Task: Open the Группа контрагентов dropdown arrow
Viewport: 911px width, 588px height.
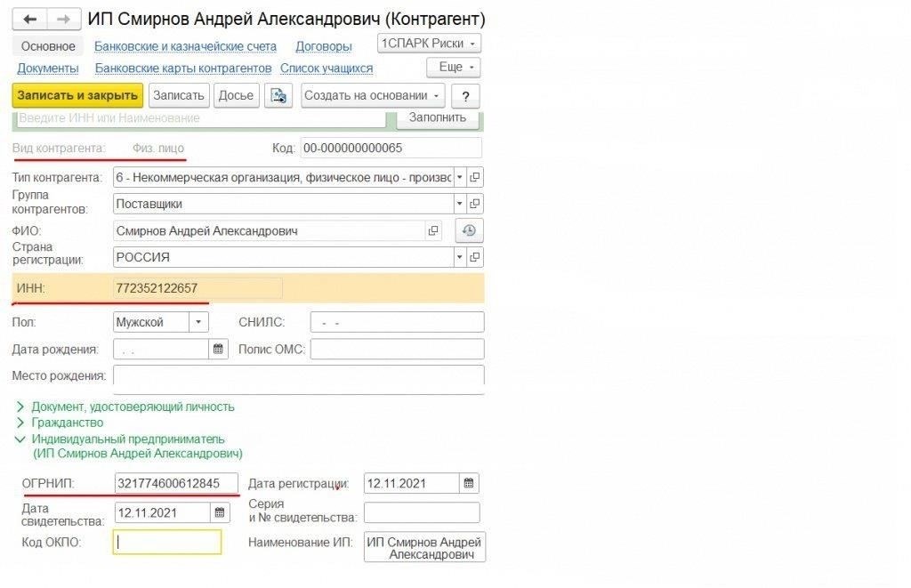Action: pos(460,205)
